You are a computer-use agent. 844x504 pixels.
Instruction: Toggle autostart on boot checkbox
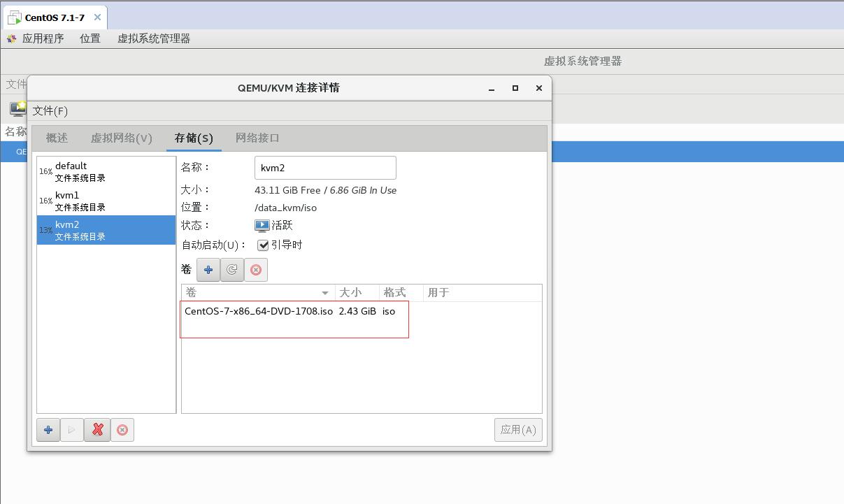click(264, 245)
